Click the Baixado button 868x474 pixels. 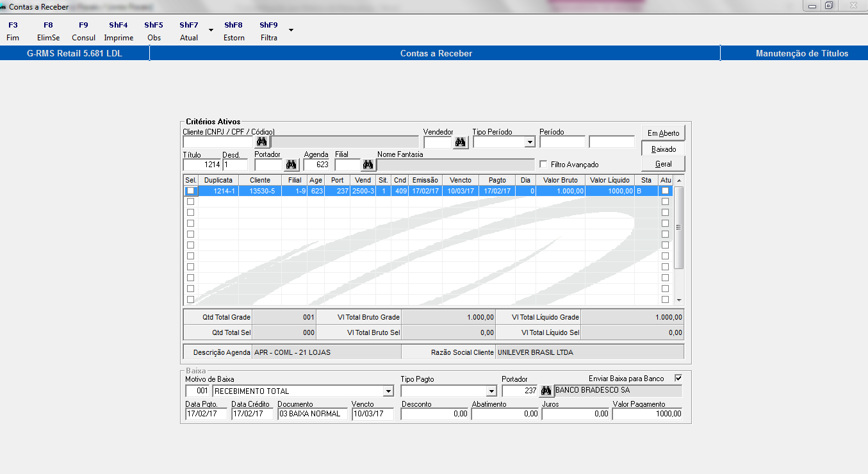[663, 149]
